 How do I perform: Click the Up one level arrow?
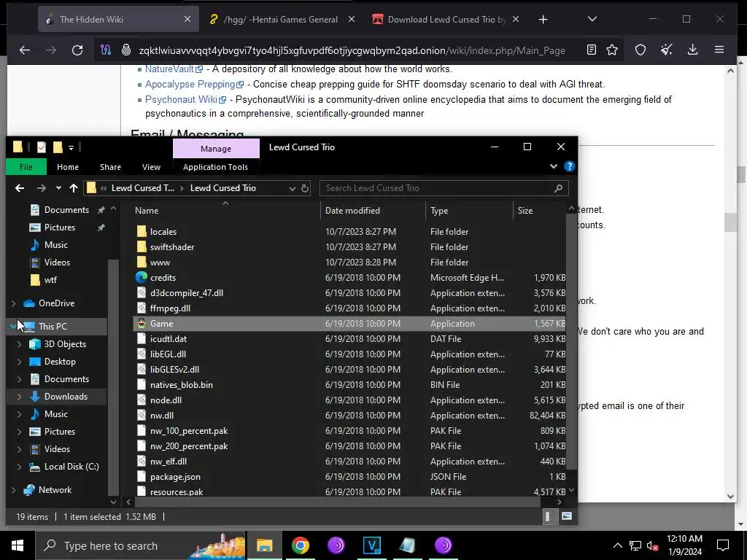click(x=74, y=188)
